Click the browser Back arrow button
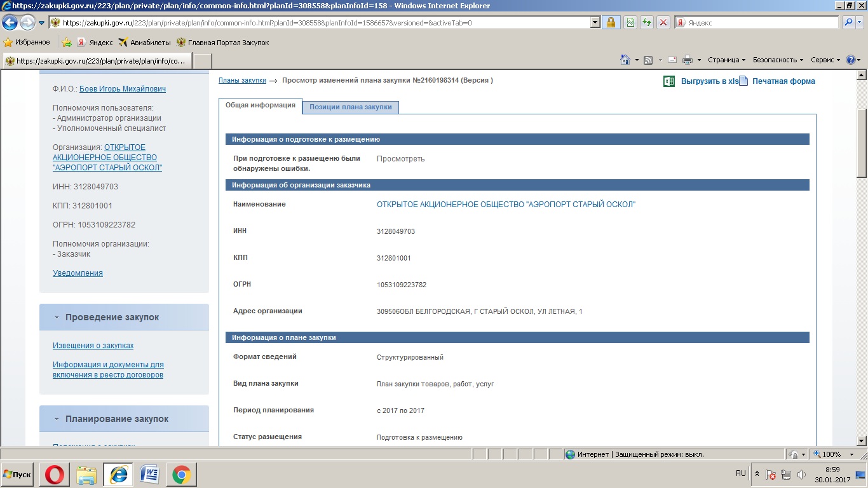This screenshot has width=868, height=488. [10, 23]
